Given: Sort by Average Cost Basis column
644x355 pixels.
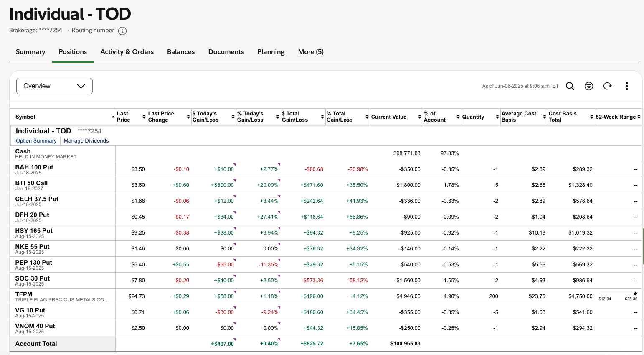Looking at the screenshot, I should pos(545,117).
